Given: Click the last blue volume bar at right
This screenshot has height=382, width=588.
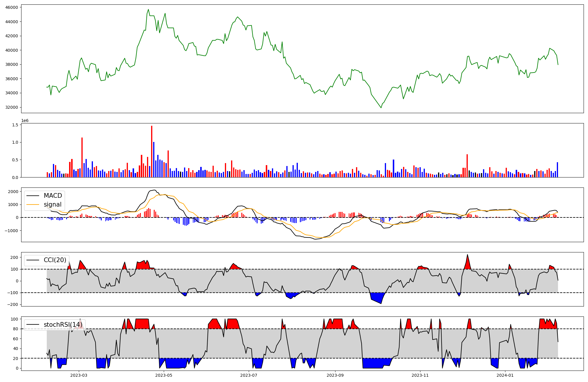Looking at the screenshot, I should click(557, 170).
